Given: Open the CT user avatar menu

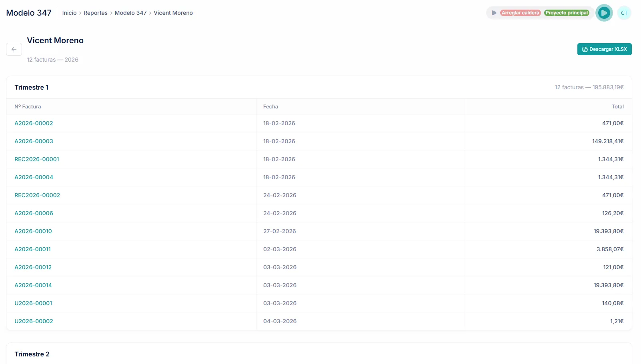Looking at the screenshot, I should pos(624,13).
